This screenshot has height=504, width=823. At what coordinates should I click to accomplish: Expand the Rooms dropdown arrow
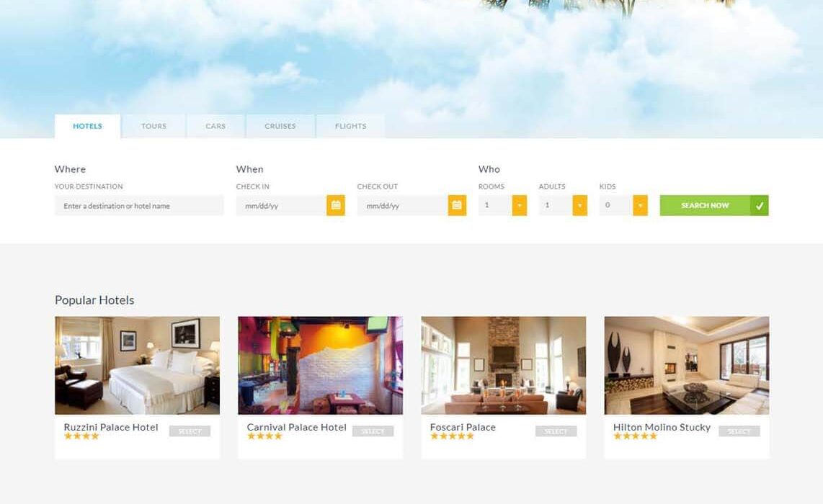[x=519, y=206]
